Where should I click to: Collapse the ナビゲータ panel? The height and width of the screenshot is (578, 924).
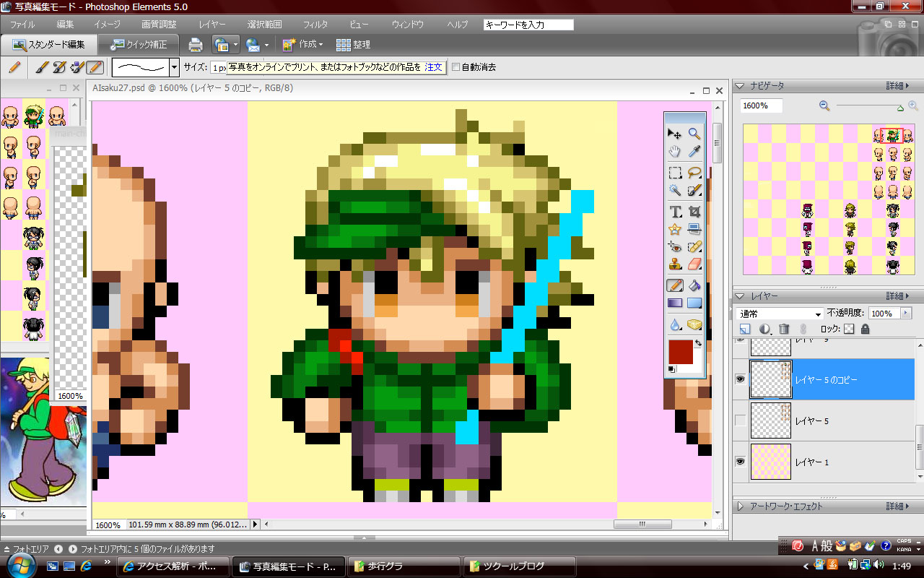coord(741,86)
